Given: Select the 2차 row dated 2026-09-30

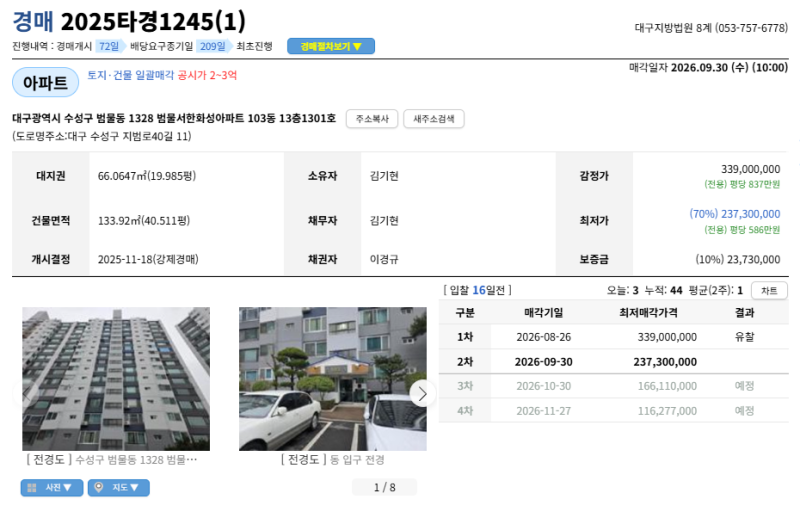Looking at the screenshot, I should pos(614,362).
